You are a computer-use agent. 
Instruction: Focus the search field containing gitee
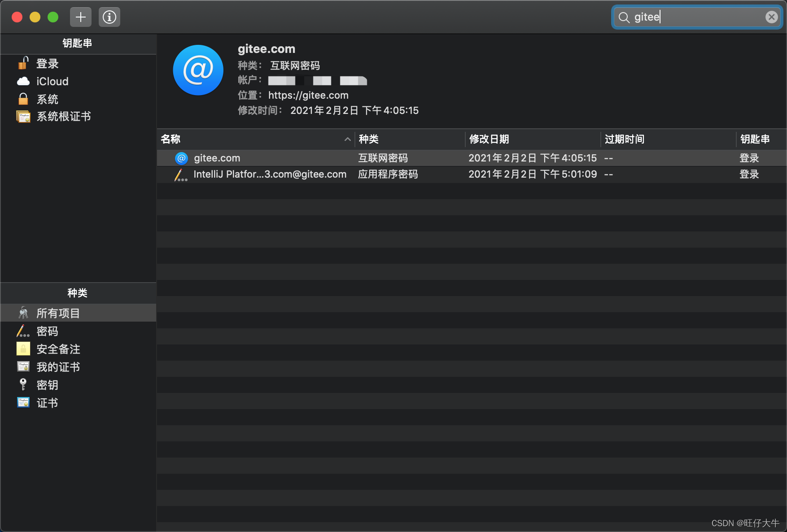(x=697, y=17)
